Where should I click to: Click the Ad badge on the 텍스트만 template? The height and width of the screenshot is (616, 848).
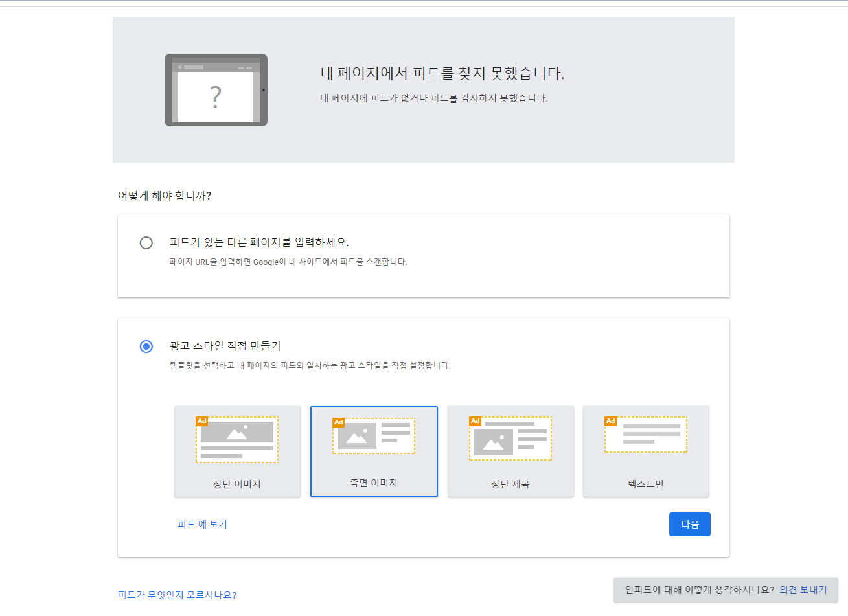point(612,420)
